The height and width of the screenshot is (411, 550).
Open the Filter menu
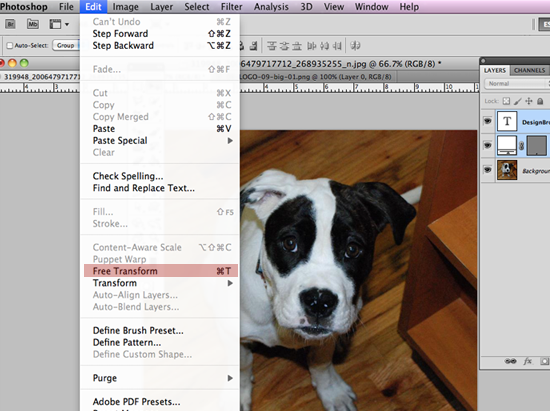pyautogui.click(x=232, y=7)
